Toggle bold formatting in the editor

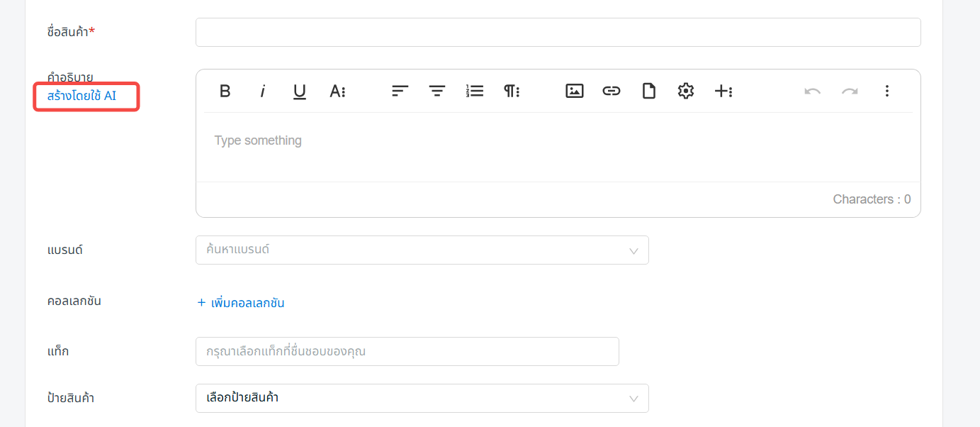click(225, 91)
